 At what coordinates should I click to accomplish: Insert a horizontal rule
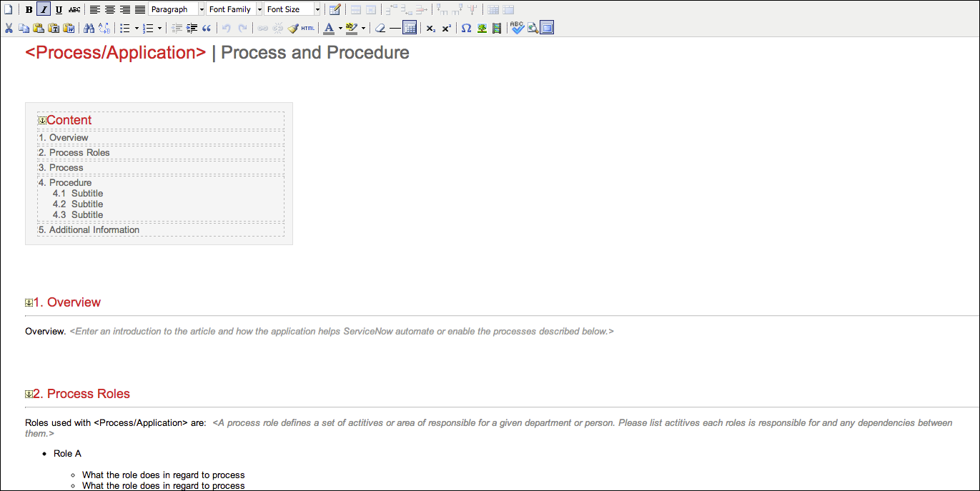point(395,28)
